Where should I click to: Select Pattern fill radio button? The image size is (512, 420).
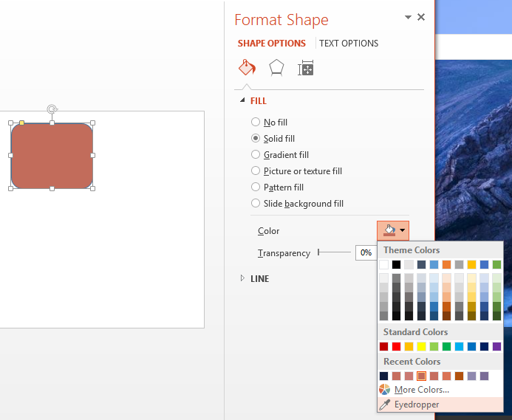(x=256, y=187)
